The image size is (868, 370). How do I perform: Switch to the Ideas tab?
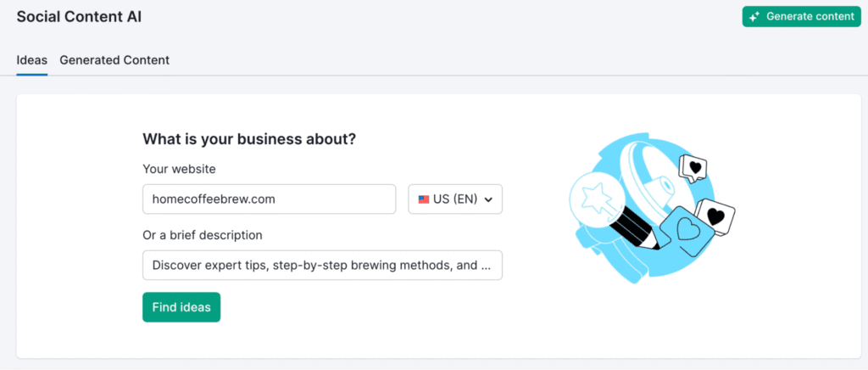pos(32,60)
